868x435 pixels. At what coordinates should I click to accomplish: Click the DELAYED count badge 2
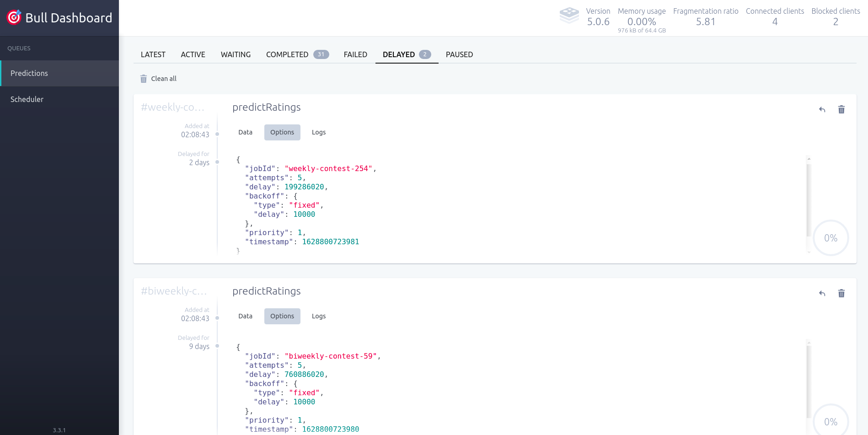click(x=425, y=54)
